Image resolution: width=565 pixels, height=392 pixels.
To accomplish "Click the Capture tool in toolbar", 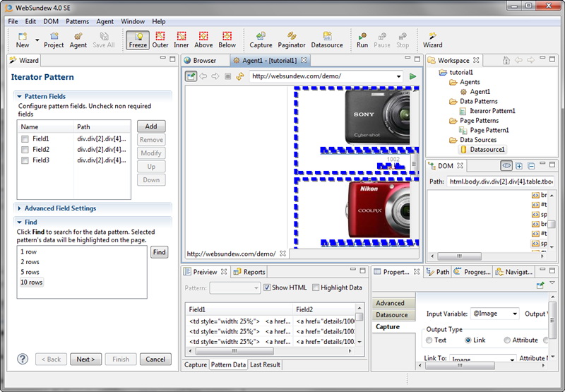I will pos(261,40).
